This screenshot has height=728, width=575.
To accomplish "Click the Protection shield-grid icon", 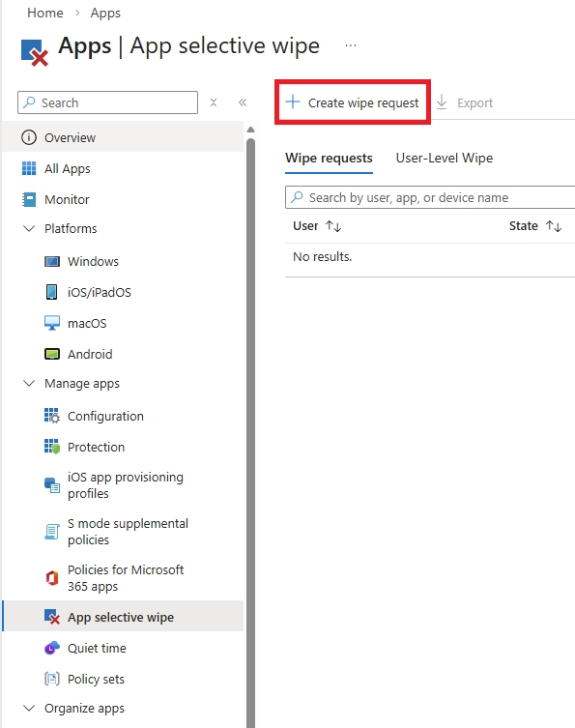I will point(52,447).
